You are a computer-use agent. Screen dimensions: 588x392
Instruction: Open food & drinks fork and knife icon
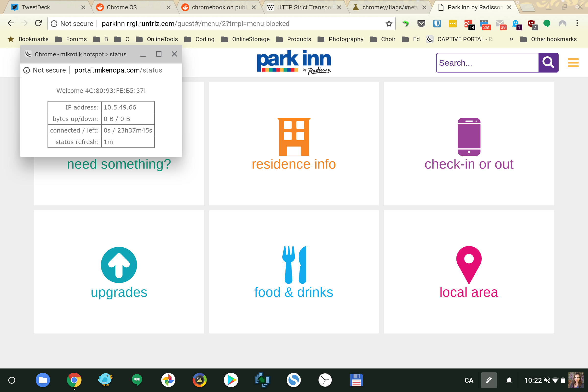pyautogui.click(x=294, y=265)
